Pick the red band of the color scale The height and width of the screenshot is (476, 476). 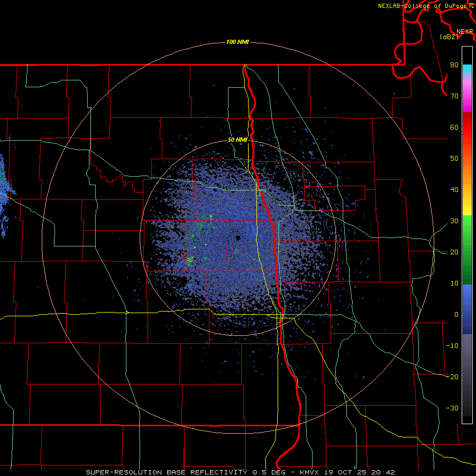[x=467, y=127]
